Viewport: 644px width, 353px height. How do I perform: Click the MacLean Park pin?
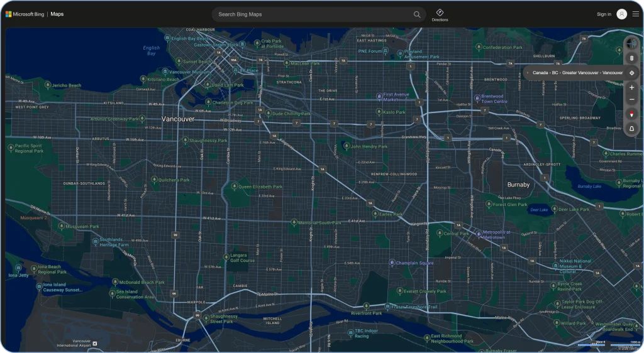[287, 63]
